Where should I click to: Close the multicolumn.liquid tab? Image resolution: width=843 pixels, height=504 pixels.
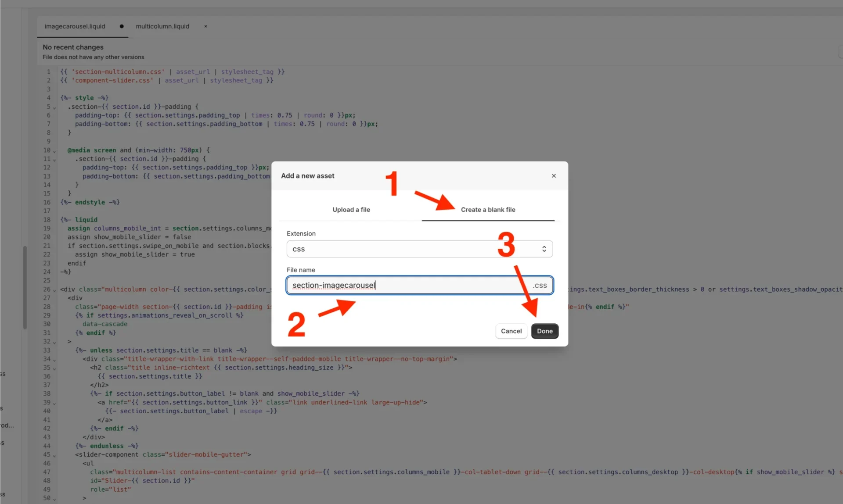205,26
